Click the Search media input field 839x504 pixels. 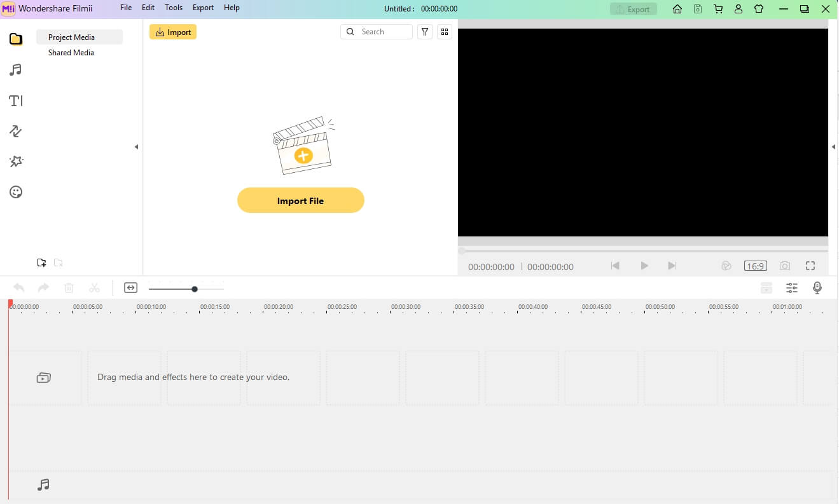(377, 32)
